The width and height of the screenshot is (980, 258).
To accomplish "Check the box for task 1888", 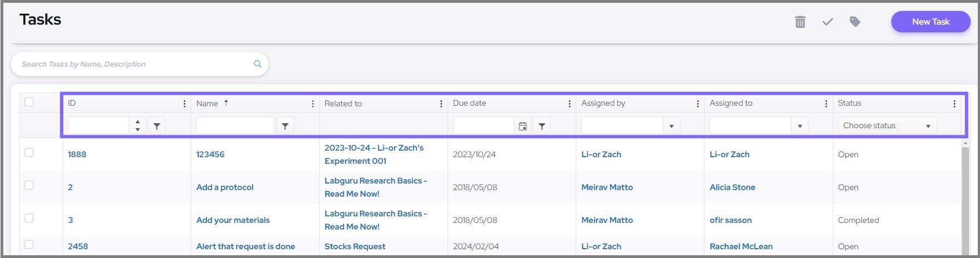I will [x=30, y=152].
